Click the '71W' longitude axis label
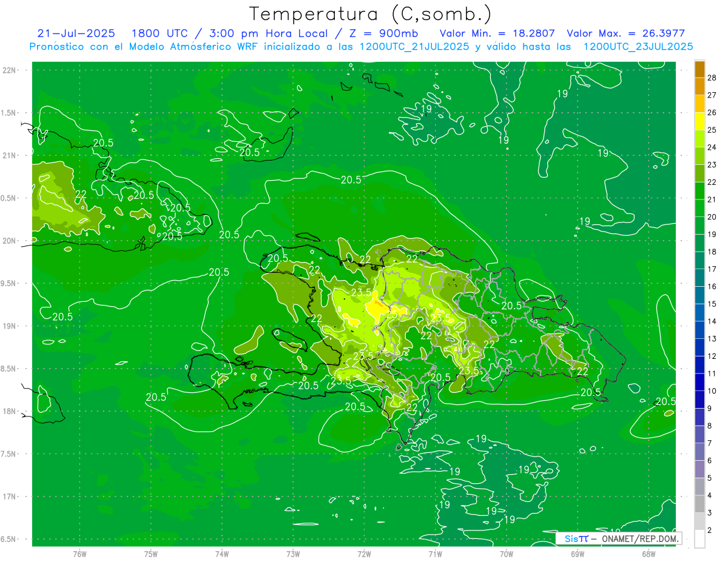 (x=435, y=554)
